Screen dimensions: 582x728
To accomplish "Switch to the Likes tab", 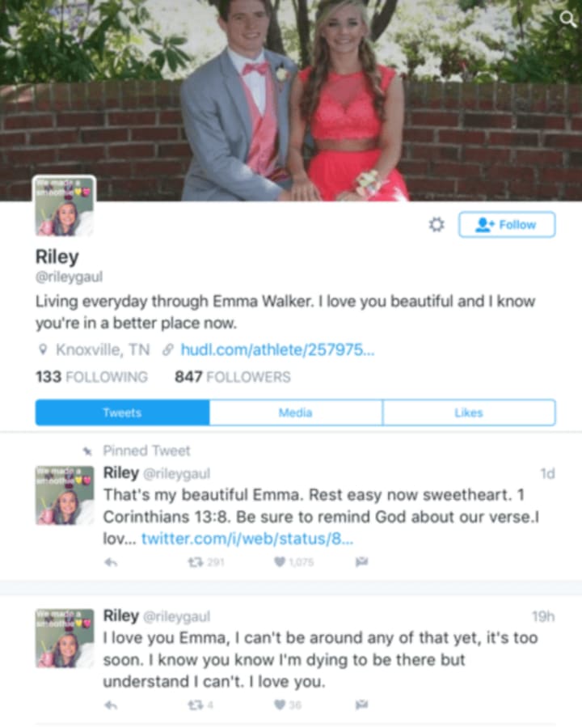I will coord(469,413).
